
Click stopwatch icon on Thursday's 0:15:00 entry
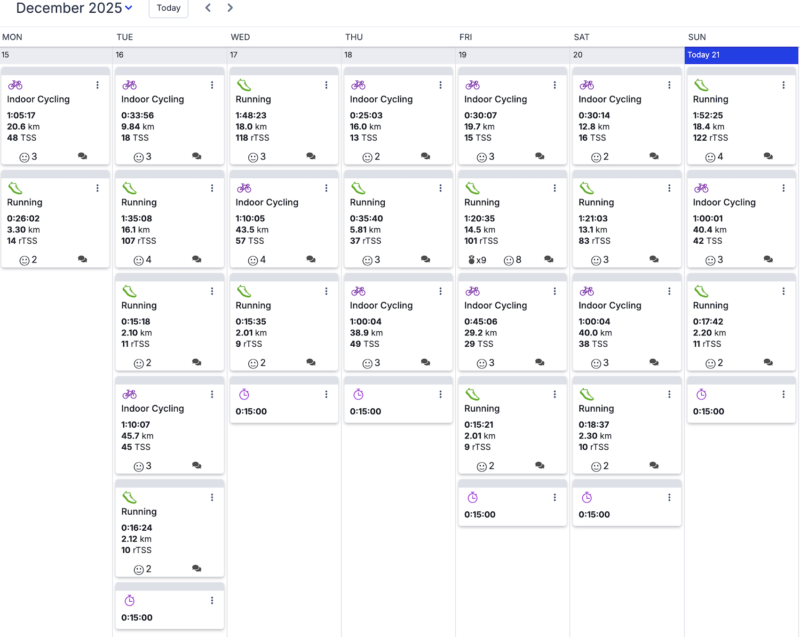point(358,394)
